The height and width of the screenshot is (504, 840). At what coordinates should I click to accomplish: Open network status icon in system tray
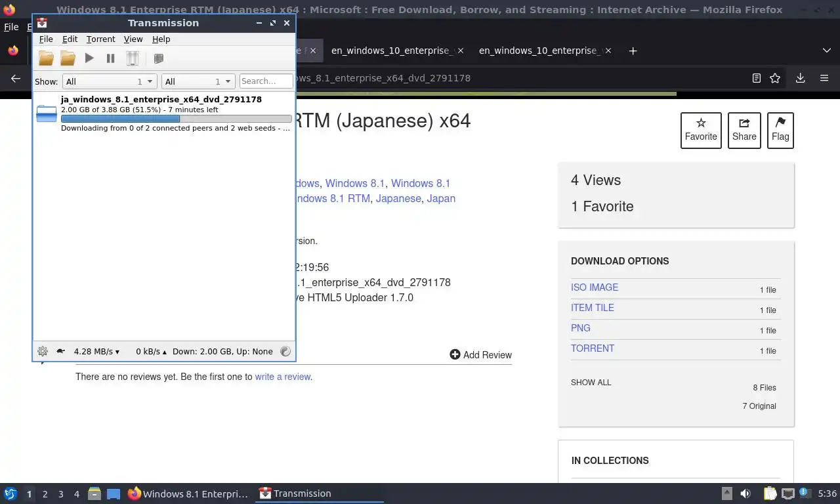coord(787,493)
